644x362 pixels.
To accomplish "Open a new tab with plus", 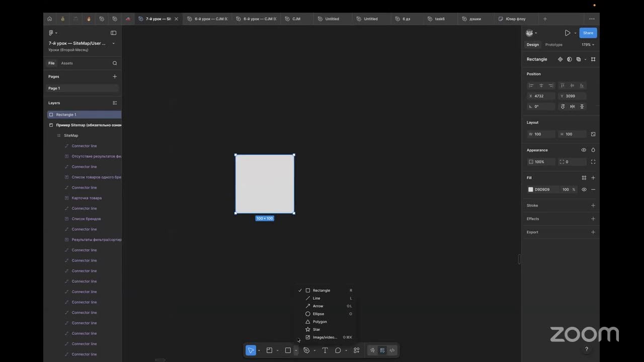I will [x=545, y=19].
